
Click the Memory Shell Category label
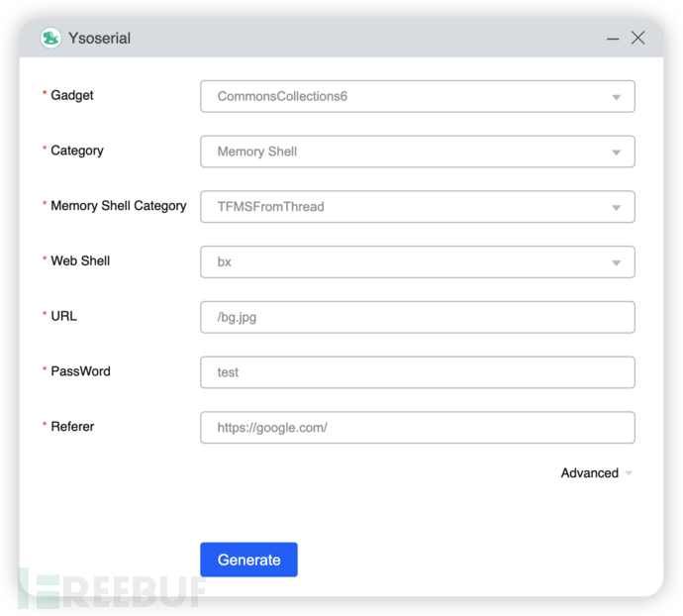119,205
